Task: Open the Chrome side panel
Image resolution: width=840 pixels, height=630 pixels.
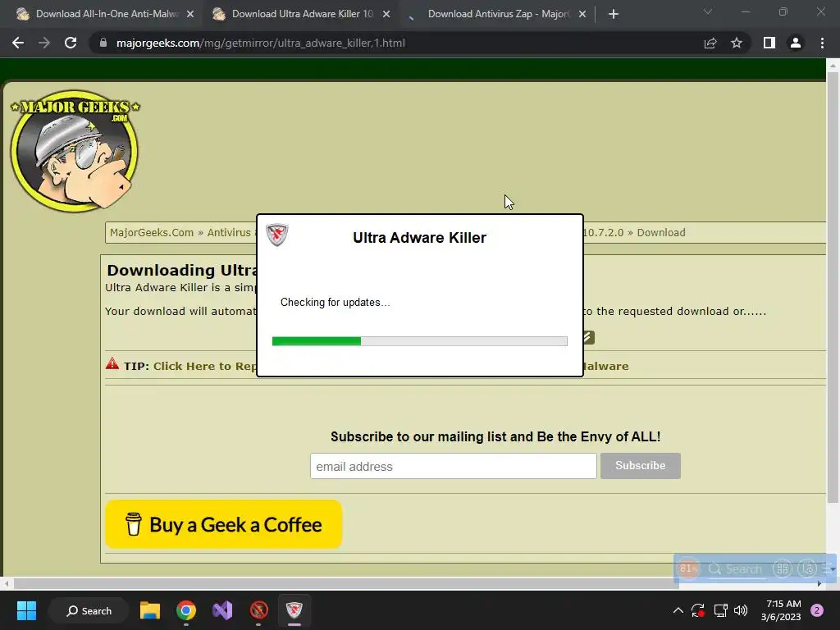Action: [x=769, y=43]
